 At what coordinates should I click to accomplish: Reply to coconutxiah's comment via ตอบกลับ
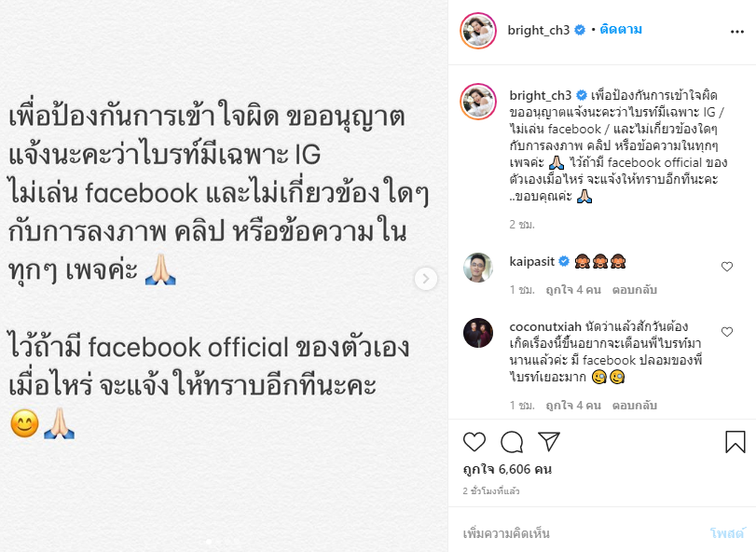click(x=635, y=406)
